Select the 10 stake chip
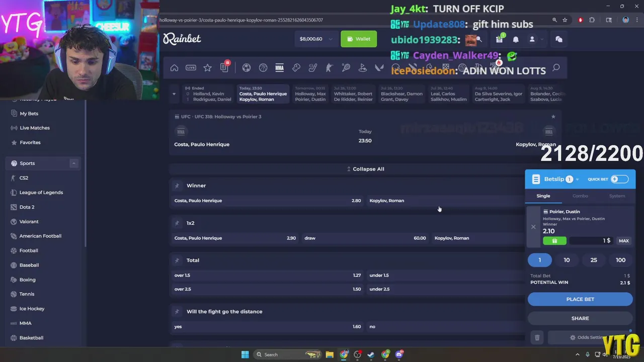 coord(567,260)
